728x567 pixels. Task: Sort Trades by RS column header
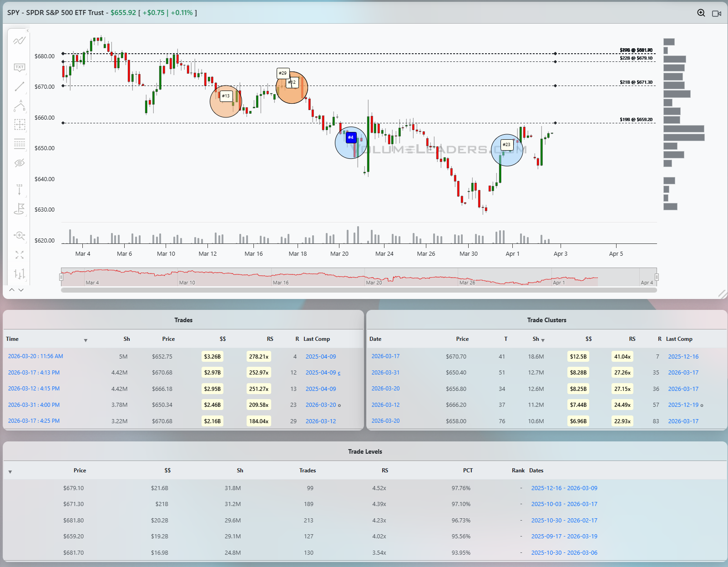(270, 339)
